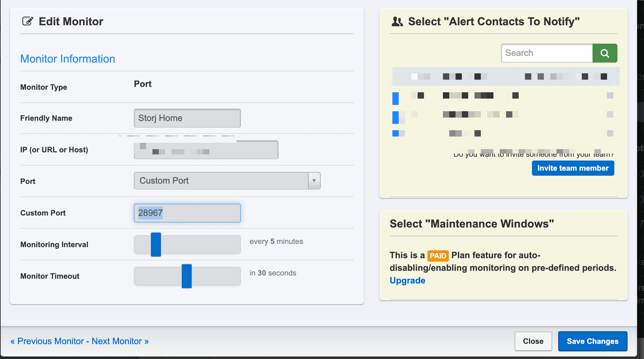Click the Friendly Name field 'Storj Home'
The image size is (644, 359).
click(x=187, y=118)
